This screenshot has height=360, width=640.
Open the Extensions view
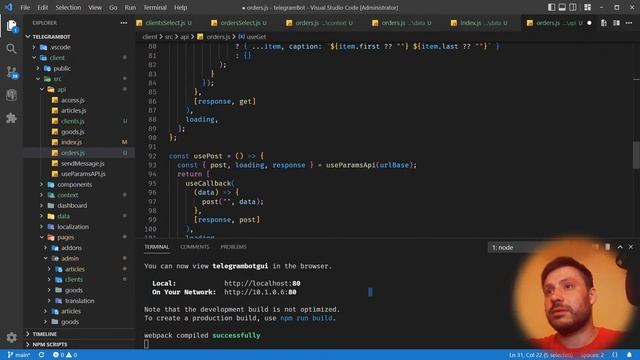11,118
